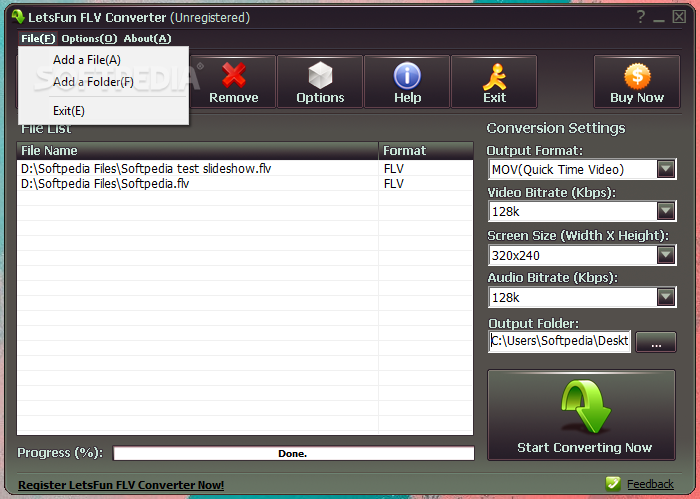
Task: Click the question mark help icon in title bar
Action: coord(641,17)
